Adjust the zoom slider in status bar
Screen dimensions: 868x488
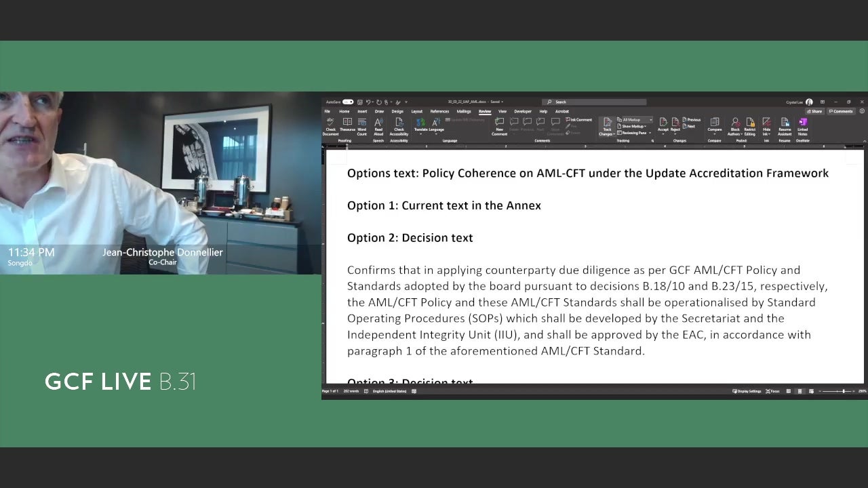click(x=837, y=391)
